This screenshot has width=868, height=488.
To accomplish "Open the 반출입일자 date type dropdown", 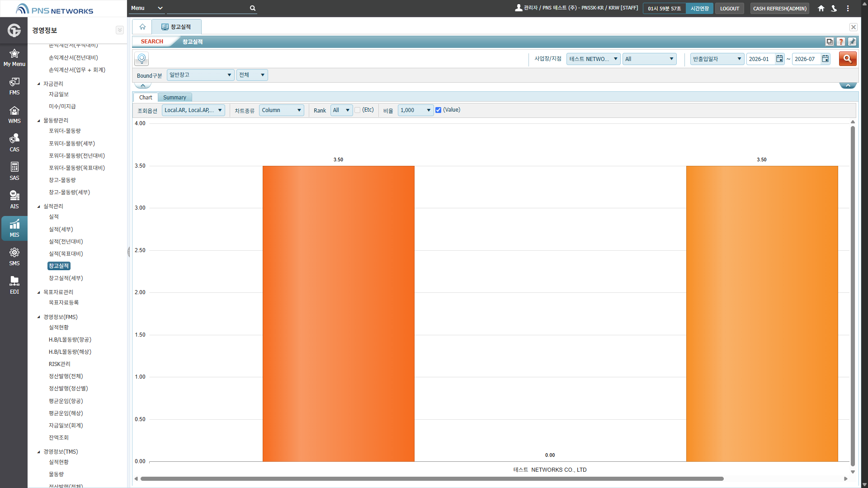I will click(x=717, y=59).
